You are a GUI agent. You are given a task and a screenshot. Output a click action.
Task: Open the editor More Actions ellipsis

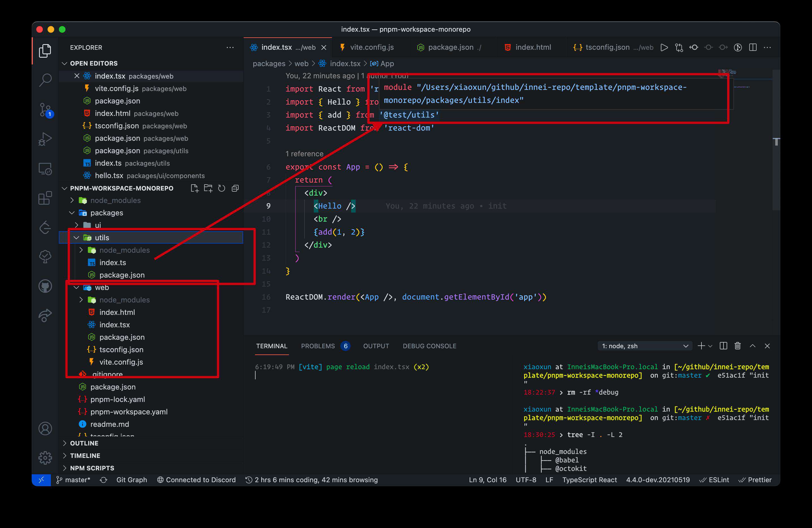click(767, 47)
